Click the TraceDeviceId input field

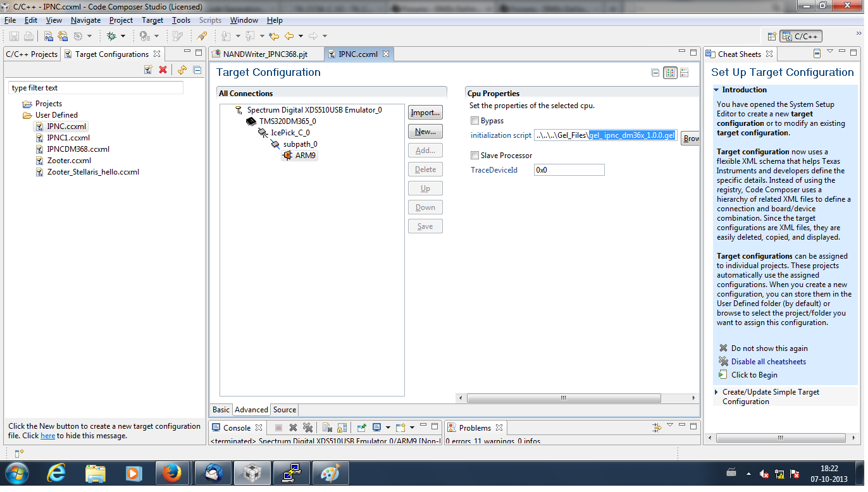pyautogui.click(x=569, y=170)
